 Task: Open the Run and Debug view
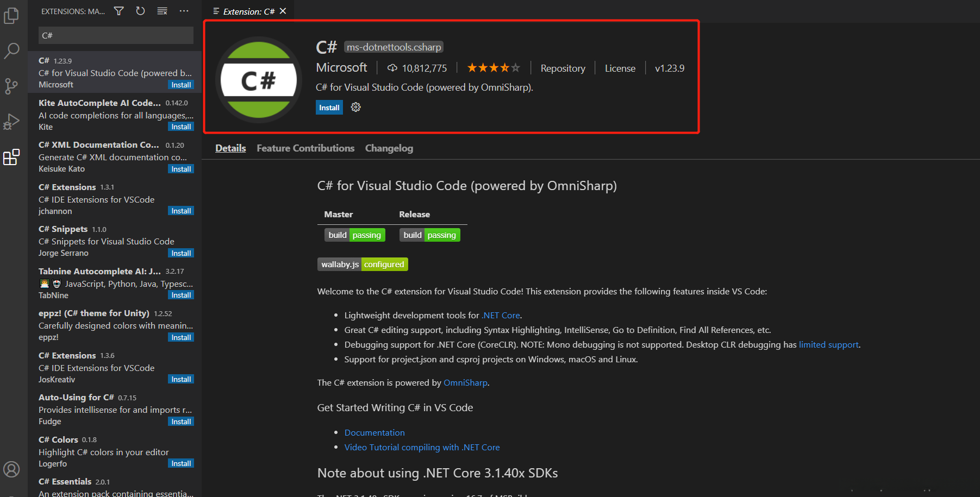coord(11,122)
